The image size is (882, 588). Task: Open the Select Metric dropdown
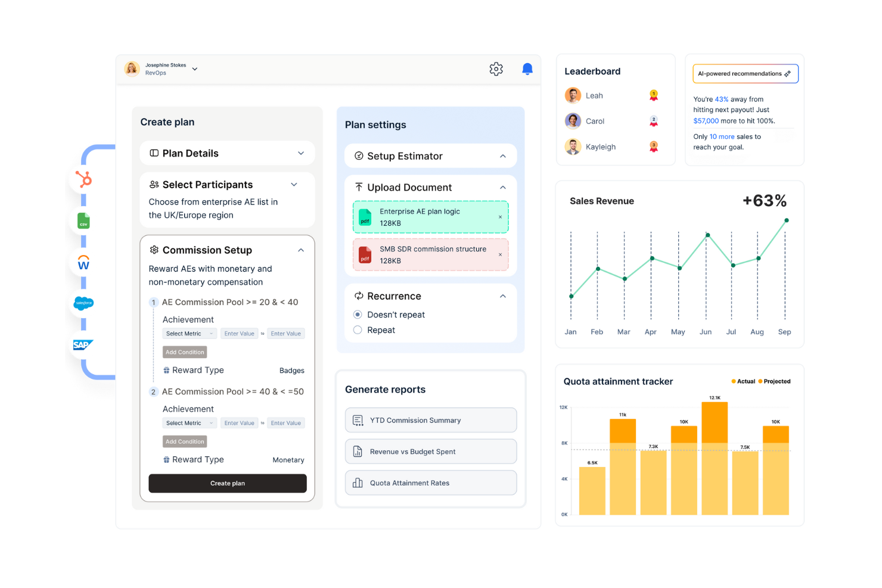pos(189,333)
